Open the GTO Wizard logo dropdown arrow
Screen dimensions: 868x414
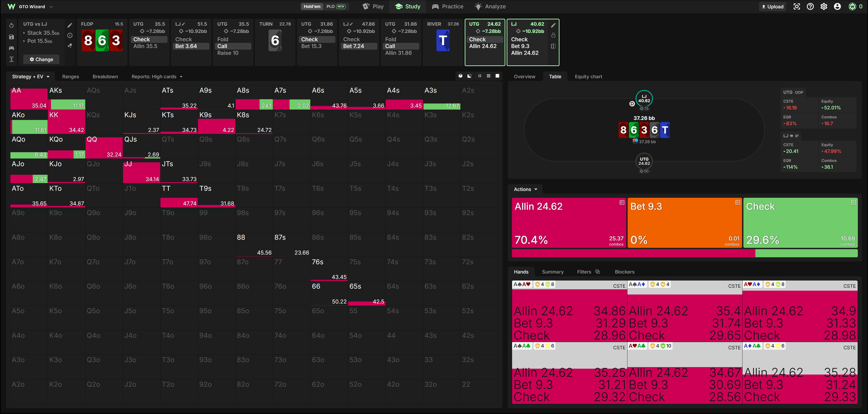tap(51, 6)
